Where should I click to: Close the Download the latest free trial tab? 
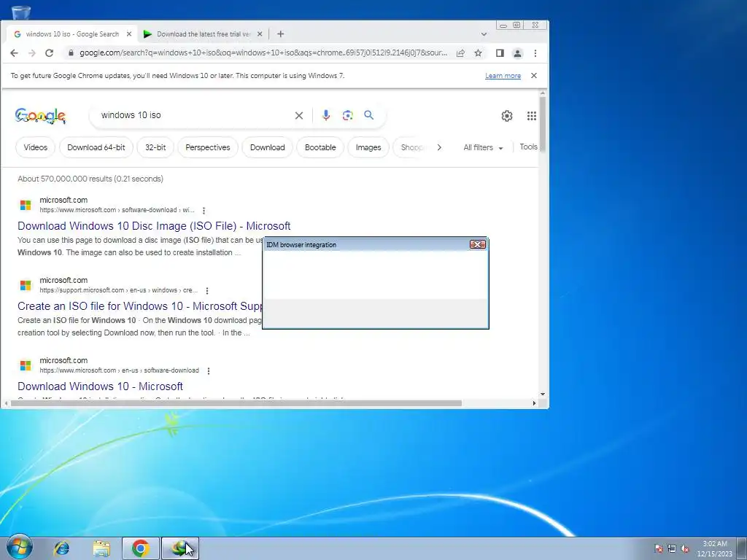click(x=260, y=34)
